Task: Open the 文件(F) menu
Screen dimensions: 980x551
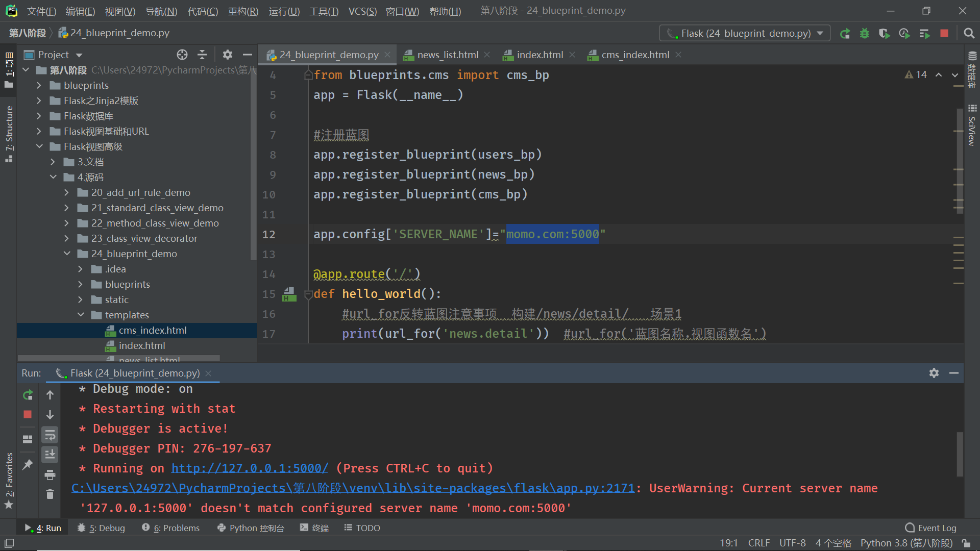Action: [41, 11]
